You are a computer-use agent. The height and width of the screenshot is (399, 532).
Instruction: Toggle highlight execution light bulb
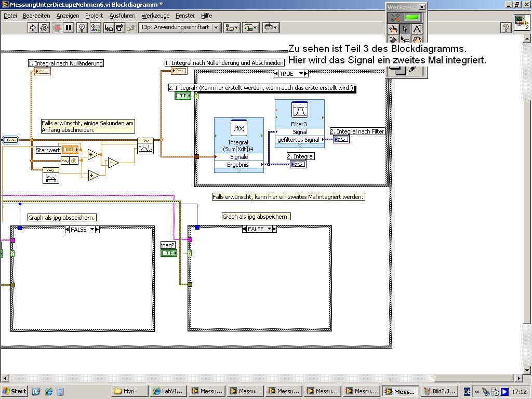tap(82, 28)
